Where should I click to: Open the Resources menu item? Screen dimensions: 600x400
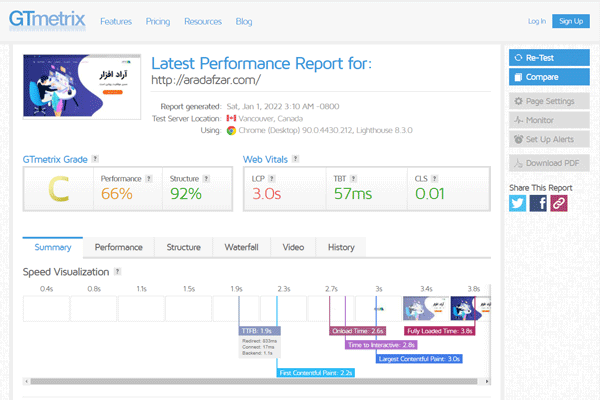(203, 21)
